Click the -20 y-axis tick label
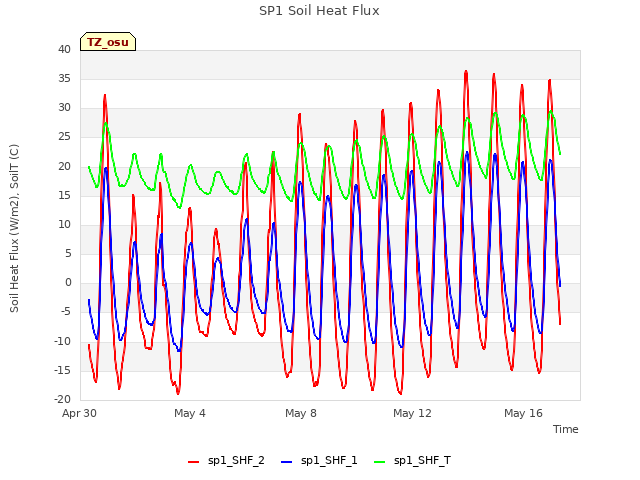 point(62,399)
